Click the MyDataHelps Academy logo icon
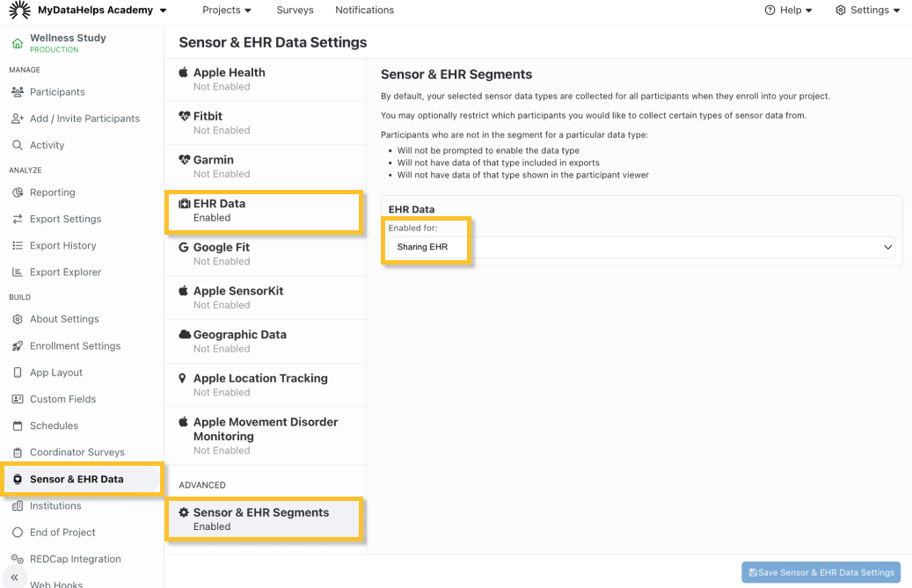Screen dimensions: 912x588 pyautogui.click(x=19, y=11)
